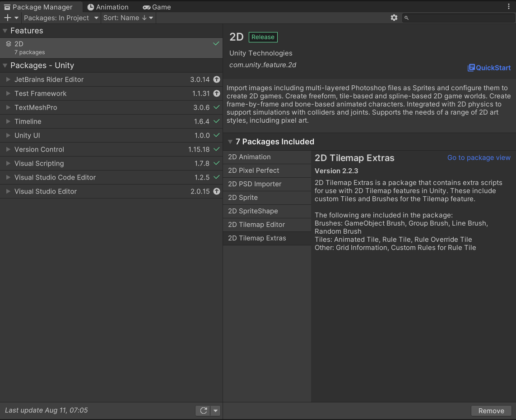
Task: Open the Sort: Name dropdown
Action: [128, 18]
